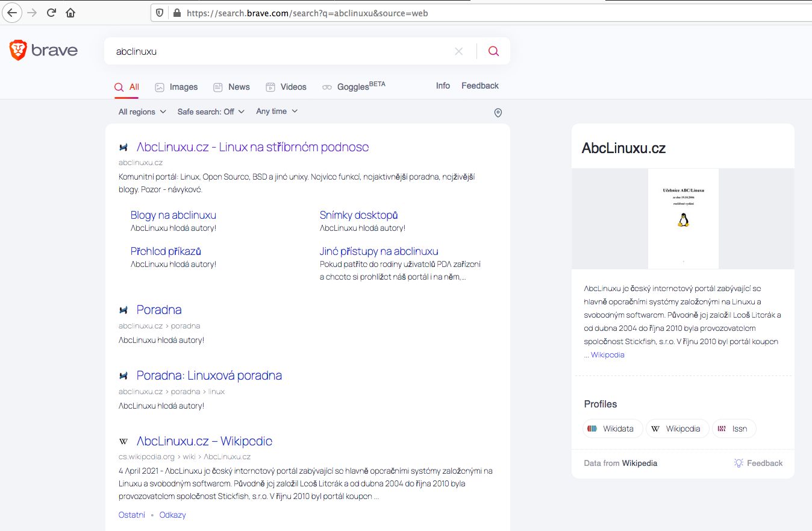The width and height of the screenshot is (812, 531).
Task: Click the lightbulb Feedback icon in the info card
Action: (x=739, y=463)
